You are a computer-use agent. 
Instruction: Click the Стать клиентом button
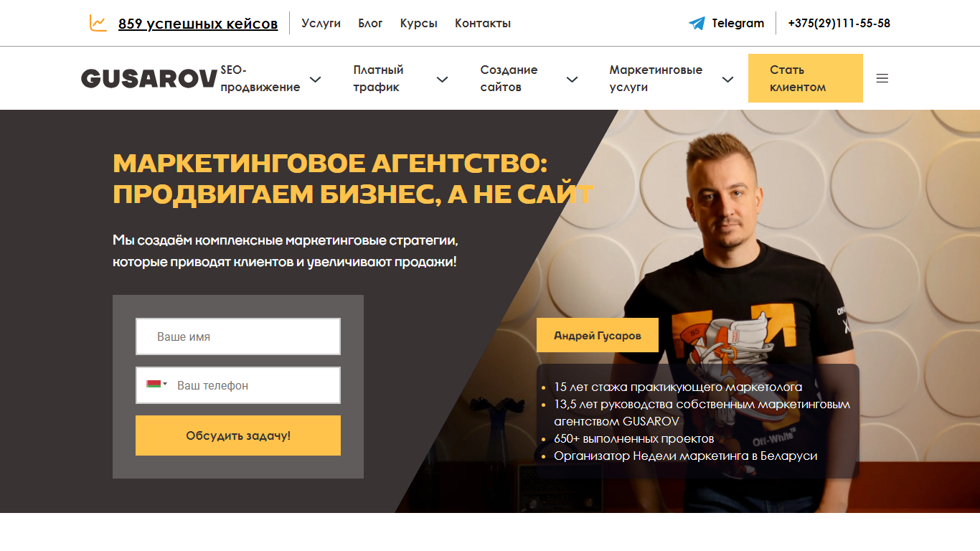(806, 78)
